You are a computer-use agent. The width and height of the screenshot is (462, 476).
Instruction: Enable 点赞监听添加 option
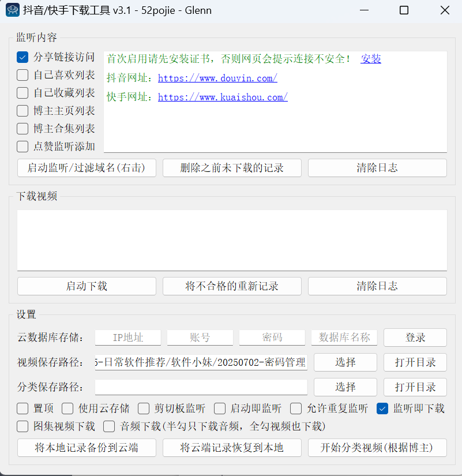click(22, 146)
